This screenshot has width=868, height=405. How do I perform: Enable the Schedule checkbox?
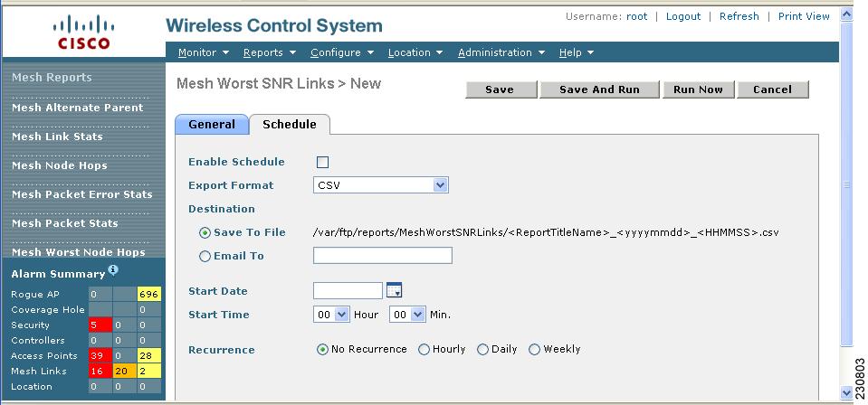point(322,162)
